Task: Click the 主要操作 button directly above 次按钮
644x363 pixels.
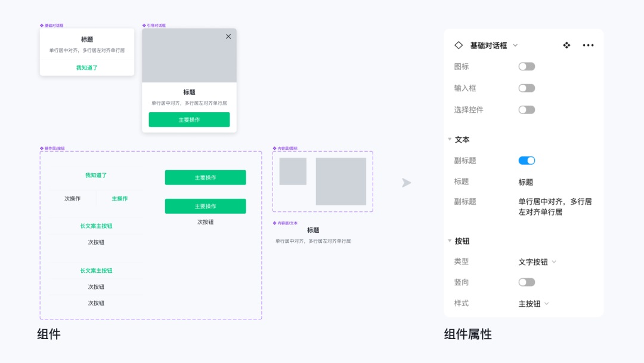Action: point(205,207)
